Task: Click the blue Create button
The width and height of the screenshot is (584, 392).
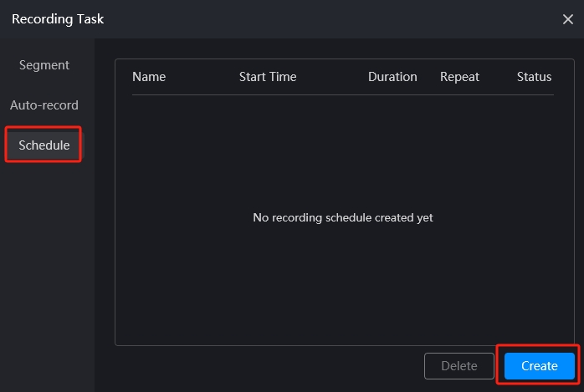Action: click(540, 366)
